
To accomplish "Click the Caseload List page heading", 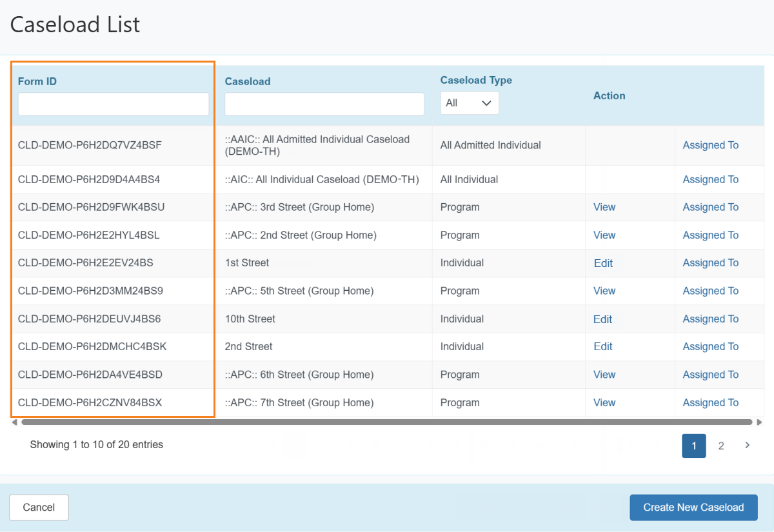I will pyautogui.click(x=75, y=25).
